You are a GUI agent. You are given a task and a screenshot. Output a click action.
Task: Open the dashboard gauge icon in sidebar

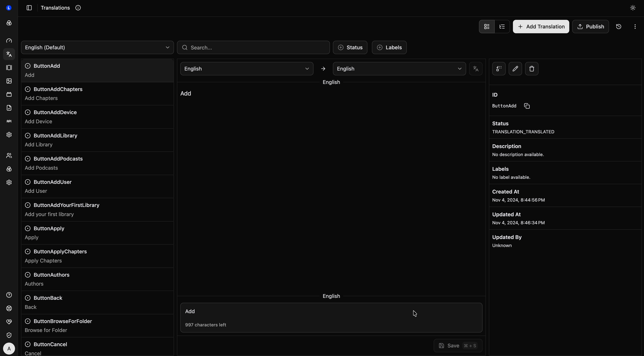point(9,41)
